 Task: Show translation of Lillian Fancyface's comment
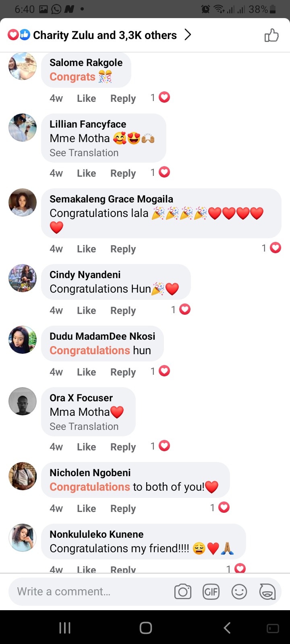84,153
